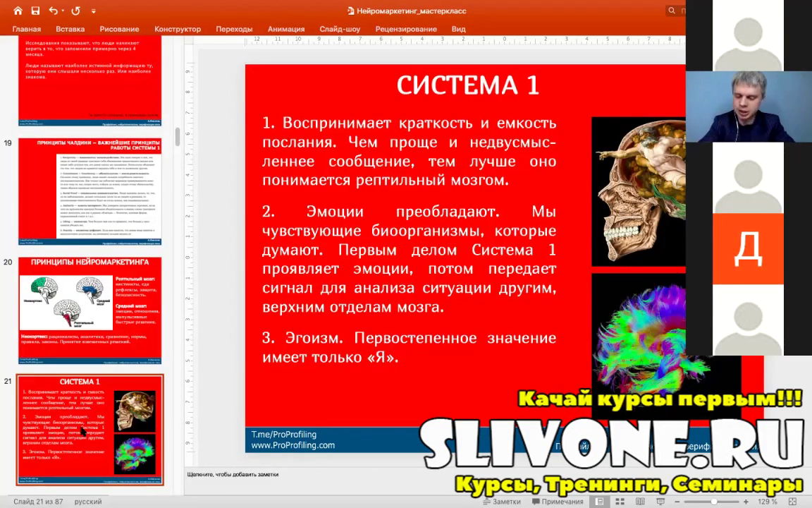Click the top participant avatar tile
Image resolution: width=812 pixels, height=508 pixels.
pos(749,35)
